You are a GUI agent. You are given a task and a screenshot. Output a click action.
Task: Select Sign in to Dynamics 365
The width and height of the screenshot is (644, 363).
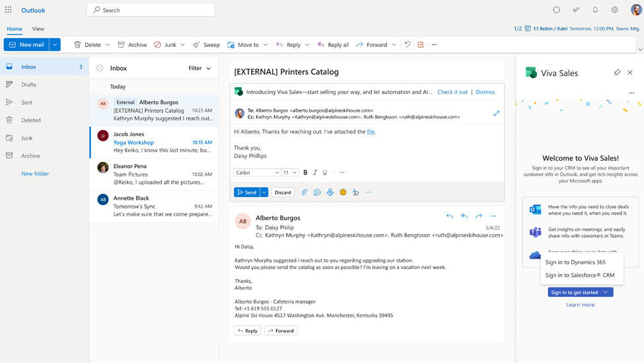pyautogui.click(x=575, y=262)
